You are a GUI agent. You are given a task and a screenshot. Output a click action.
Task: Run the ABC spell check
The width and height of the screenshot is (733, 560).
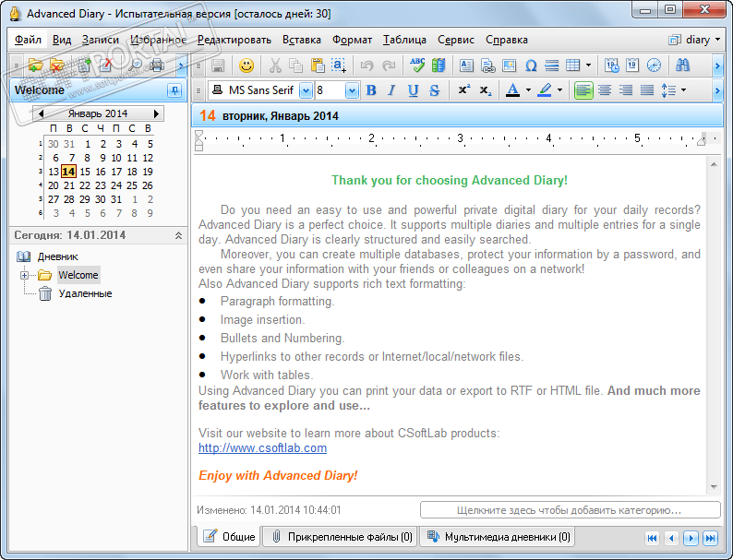(x=417, y=66)
